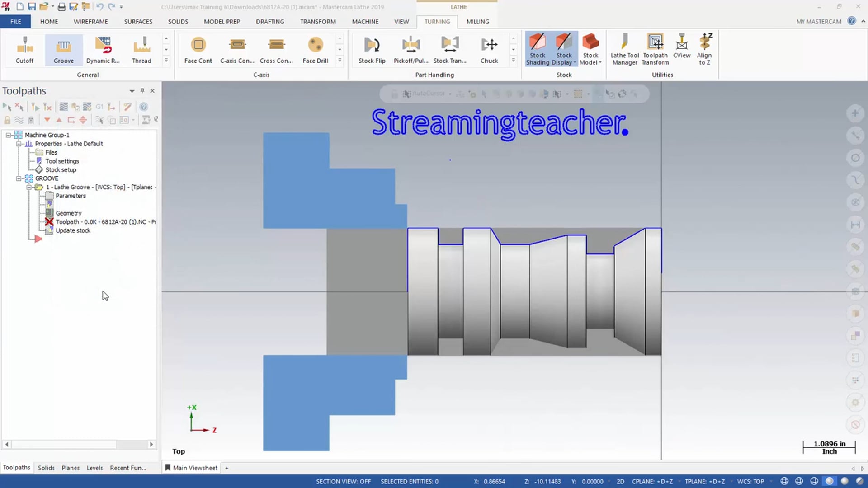The height and width of the screenshot is (488, 868).
Task: Collapse Properties - Lathe Default node
Action: (x=19, y=144)
